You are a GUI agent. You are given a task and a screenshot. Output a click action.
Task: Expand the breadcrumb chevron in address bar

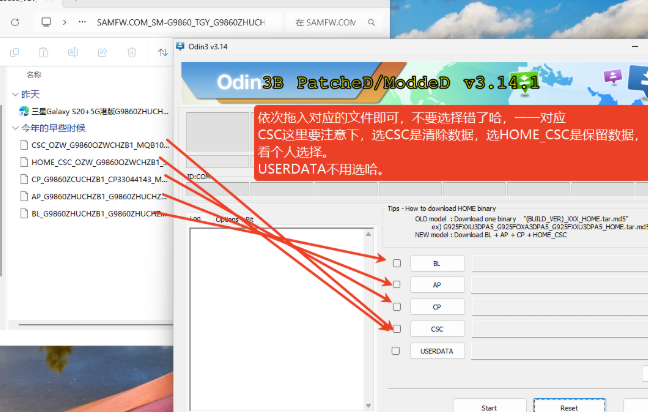pyautogui.click(x=64, y=22)
